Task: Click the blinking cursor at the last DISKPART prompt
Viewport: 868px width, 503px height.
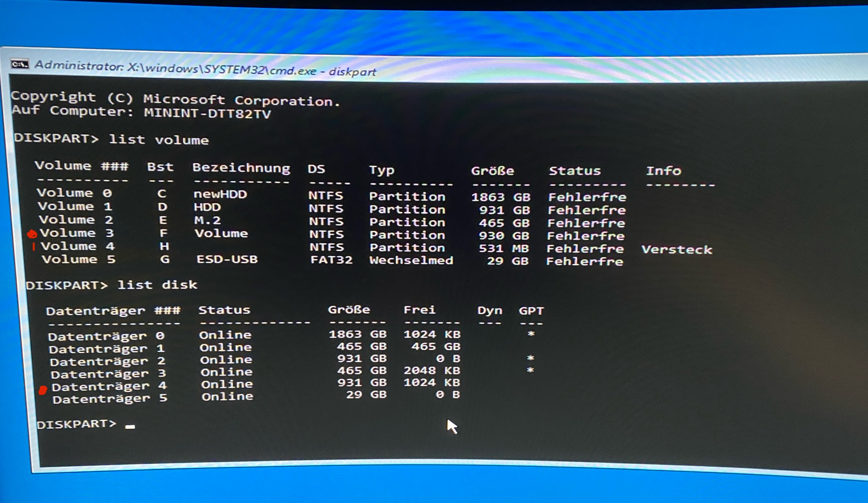Action: [130, 427]
